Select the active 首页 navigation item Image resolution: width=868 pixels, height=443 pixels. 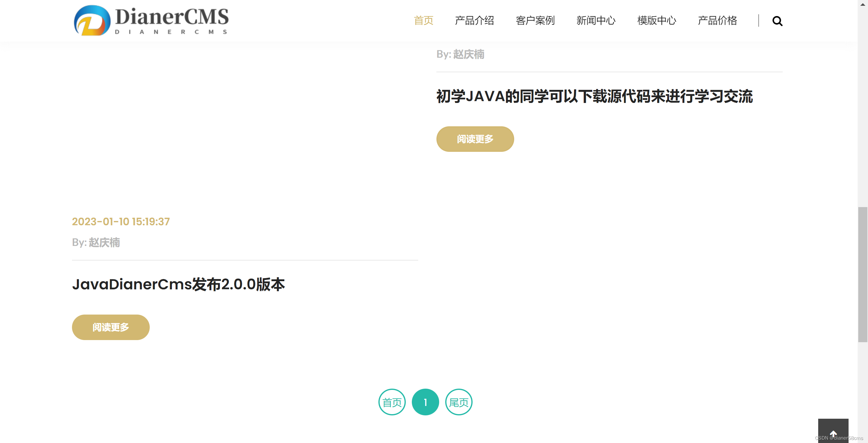pyautogui.click(x=424, y=21)
